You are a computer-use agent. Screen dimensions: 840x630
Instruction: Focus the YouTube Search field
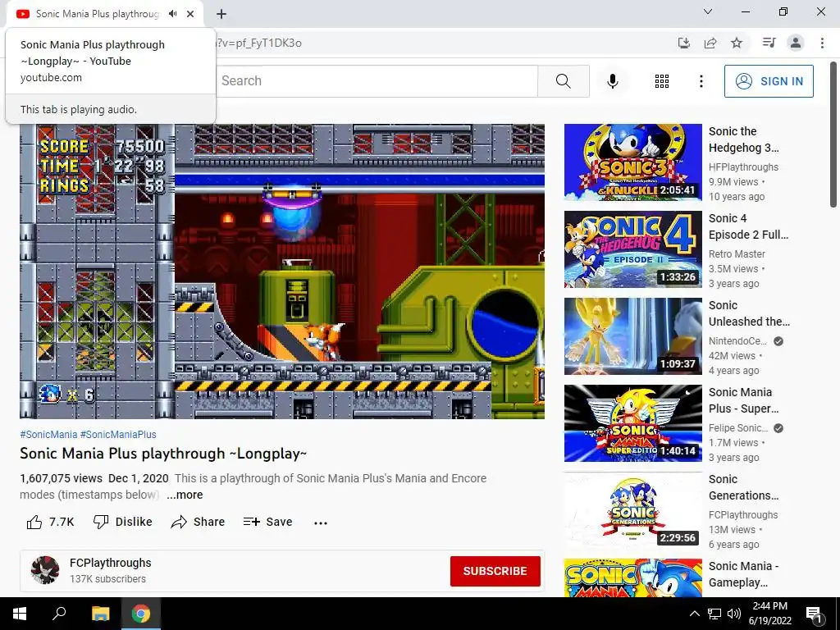pyautogui.click(x=377, y=81)
